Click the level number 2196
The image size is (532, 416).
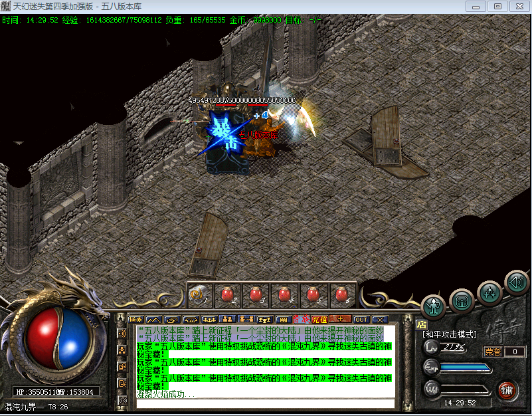(453, 347)
